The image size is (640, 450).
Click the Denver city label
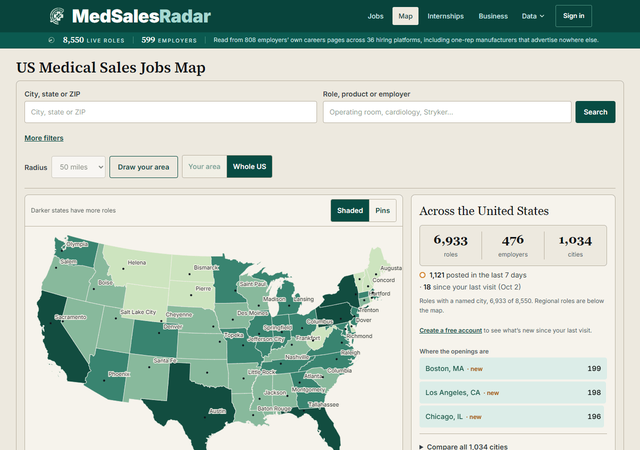click(x=173, y=326)
